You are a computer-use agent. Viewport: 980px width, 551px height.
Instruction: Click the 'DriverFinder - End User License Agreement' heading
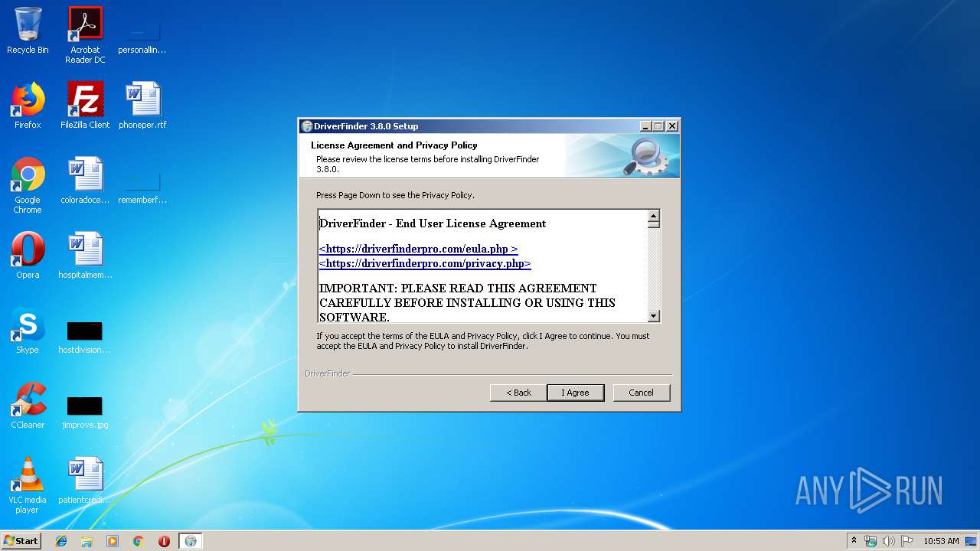point(433,223)
